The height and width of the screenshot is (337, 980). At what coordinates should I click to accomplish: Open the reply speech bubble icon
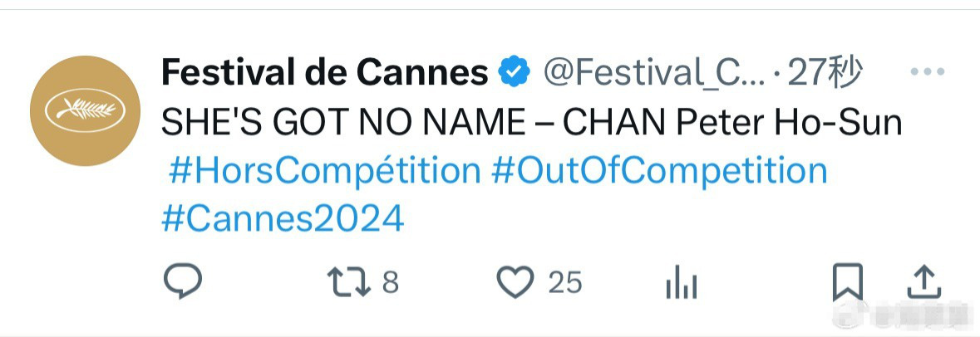pyautogui.click(x=183, y=281)
